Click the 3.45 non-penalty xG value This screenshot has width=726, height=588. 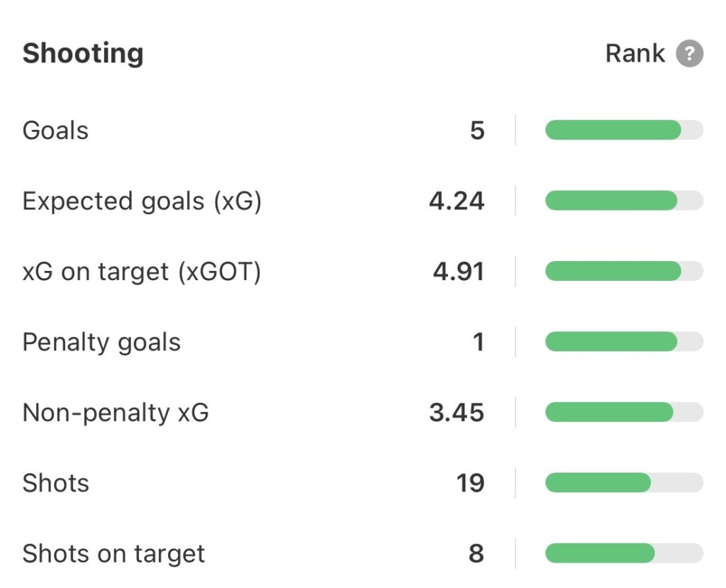[x=457, y=413]
